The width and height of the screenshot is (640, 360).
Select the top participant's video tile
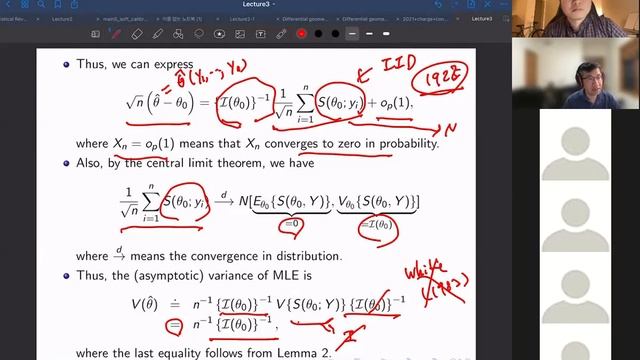(576, 18)
